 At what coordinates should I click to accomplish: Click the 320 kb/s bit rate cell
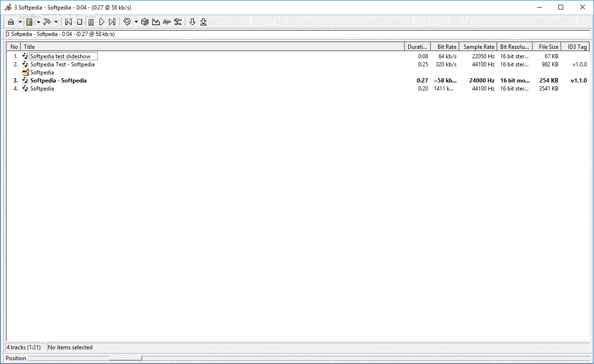pyautogui.click(x=446, y=64)
